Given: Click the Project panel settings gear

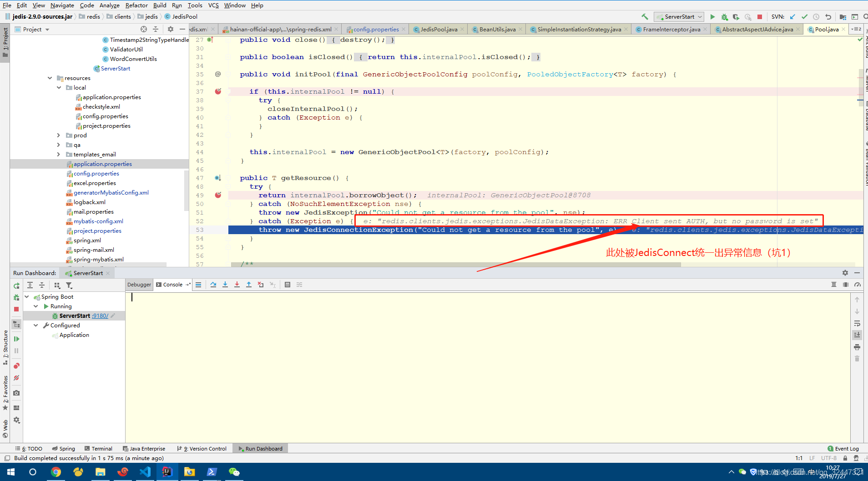Looking at the screenshot, I should tap(170, 29).
